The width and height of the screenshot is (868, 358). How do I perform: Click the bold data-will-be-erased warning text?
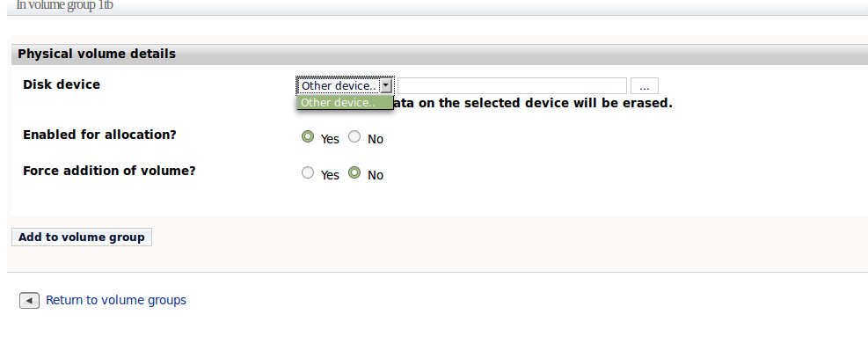click(x=533, y=103)
